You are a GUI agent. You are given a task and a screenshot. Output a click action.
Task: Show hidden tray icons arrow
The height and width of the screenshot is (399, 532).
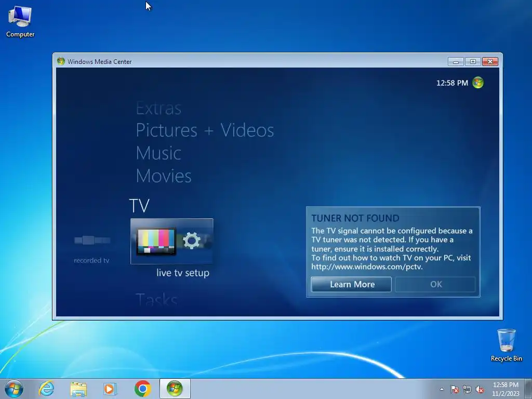pos(442,389)
